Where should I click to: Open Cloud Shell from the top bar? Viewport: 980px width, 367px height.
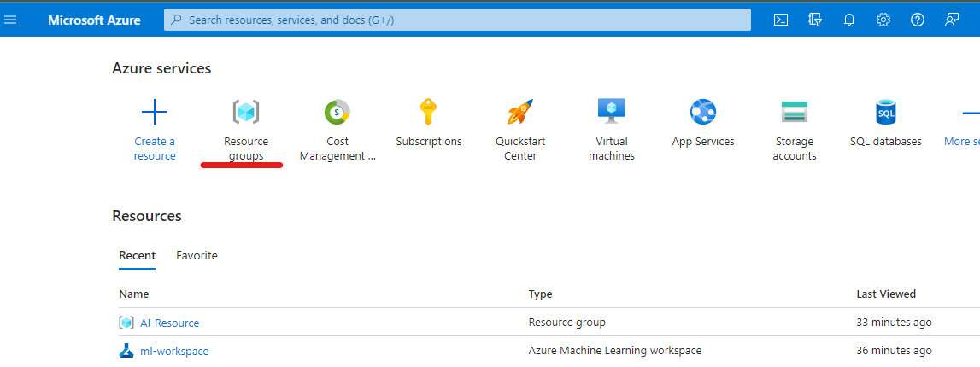pos(781,20)
